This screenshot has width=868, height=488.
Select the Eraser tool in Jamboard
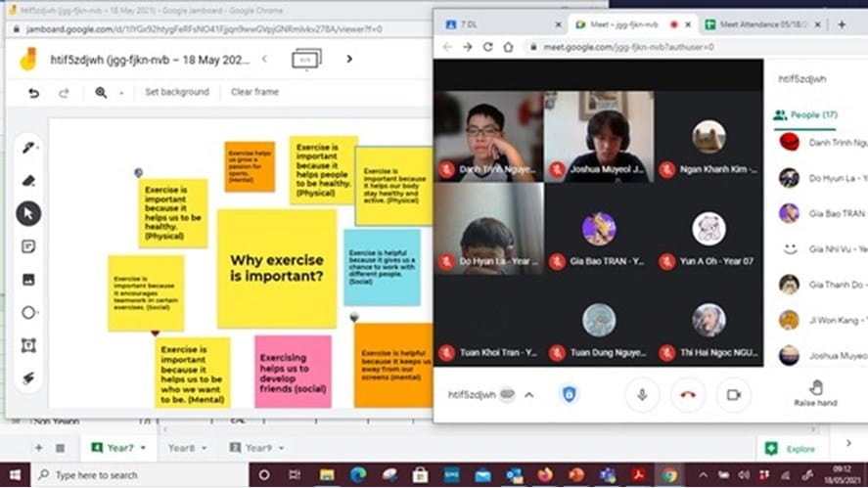tap(28, 180)
